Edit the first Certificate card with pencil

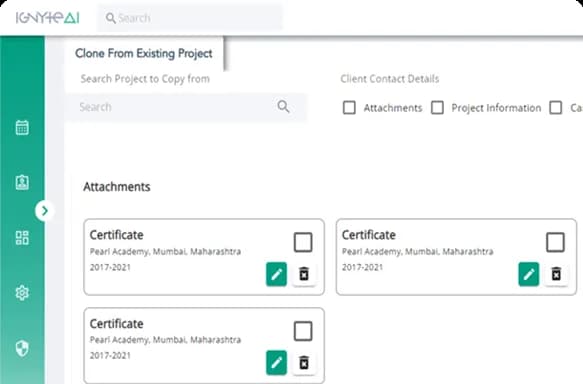(276, 274)
